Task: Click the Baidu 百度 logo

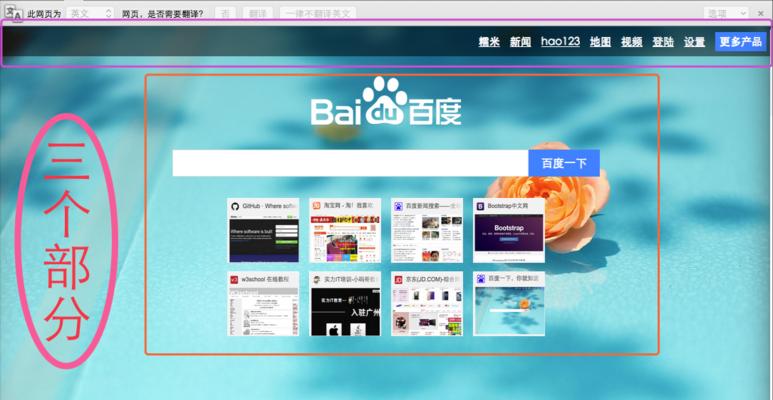Action: click(386, 101)
